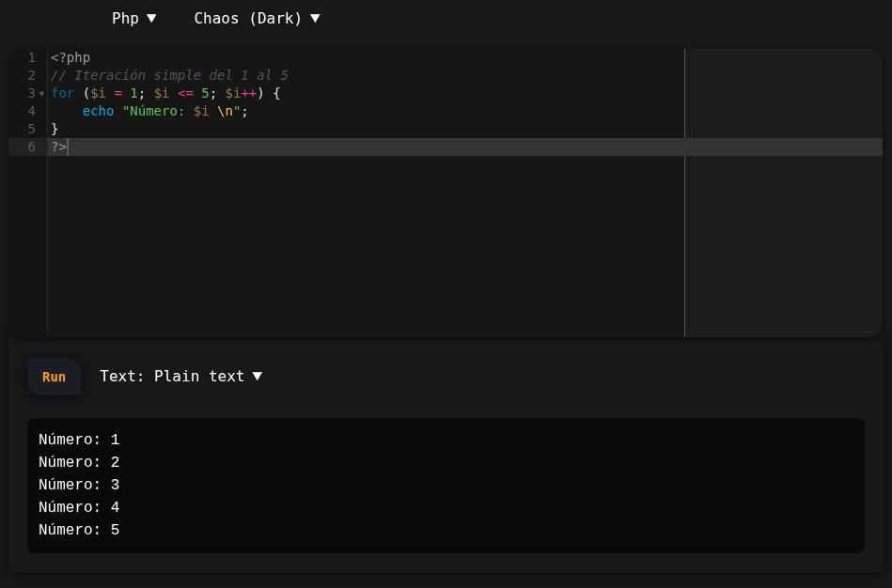
Task: Click line number 1 in the gutter
Action: click(31, 57)
